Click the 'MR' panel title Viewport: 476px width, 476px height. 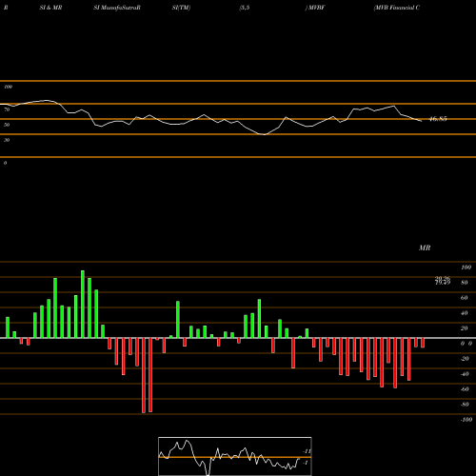pyautogui.click(x=425, y=248)
